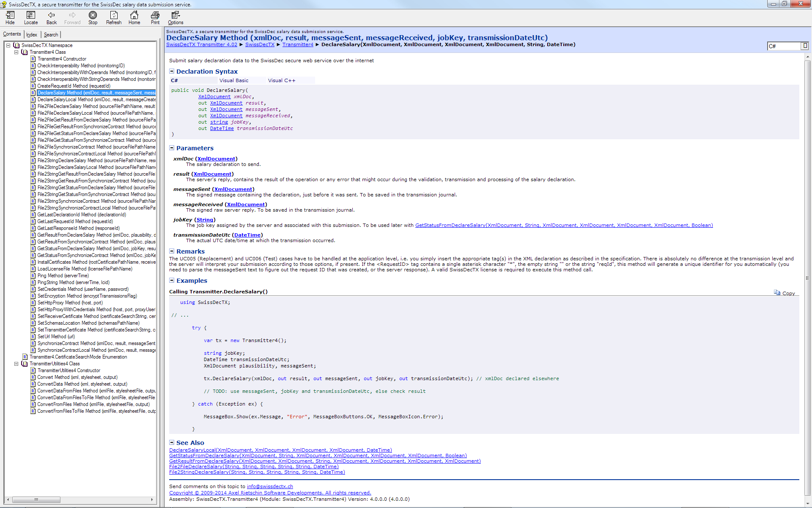Switch to the Index tab

point(32,35)
